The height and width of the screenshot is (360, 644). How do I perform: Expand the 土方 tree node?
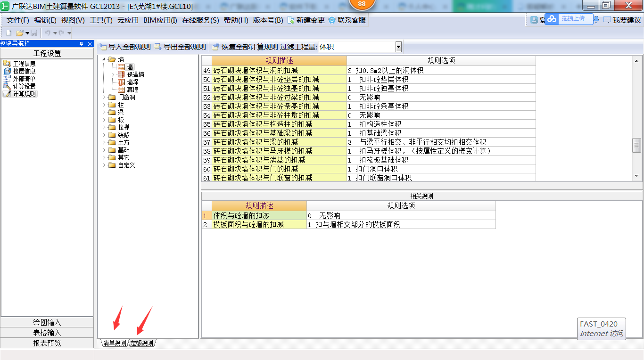point(104,142)
